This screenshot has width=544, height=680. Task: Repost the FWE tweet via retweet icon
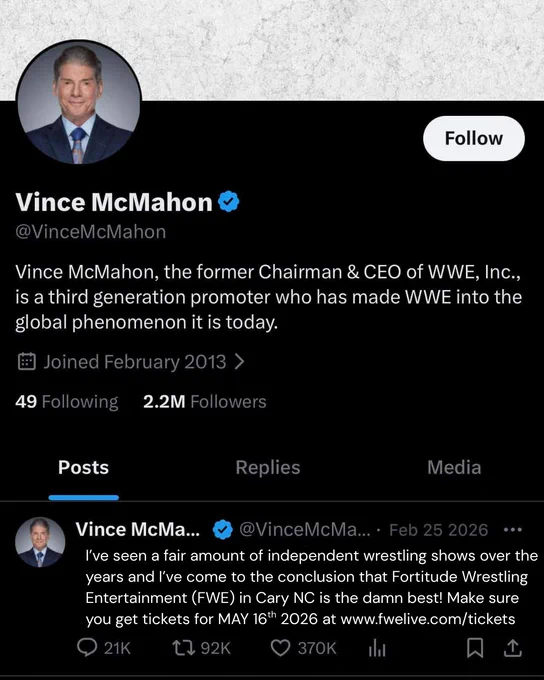182,648
